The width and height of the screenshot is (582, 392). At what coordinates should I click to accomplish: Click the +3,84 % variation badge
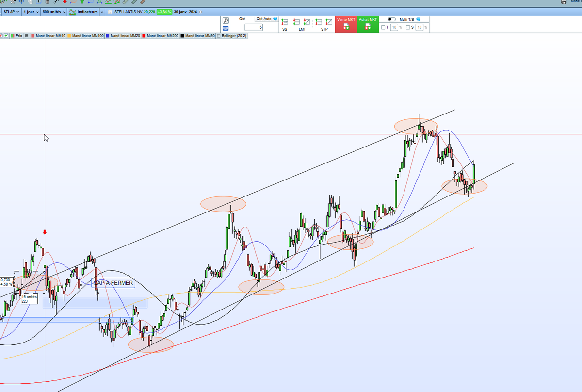click(x=164, y=12)
